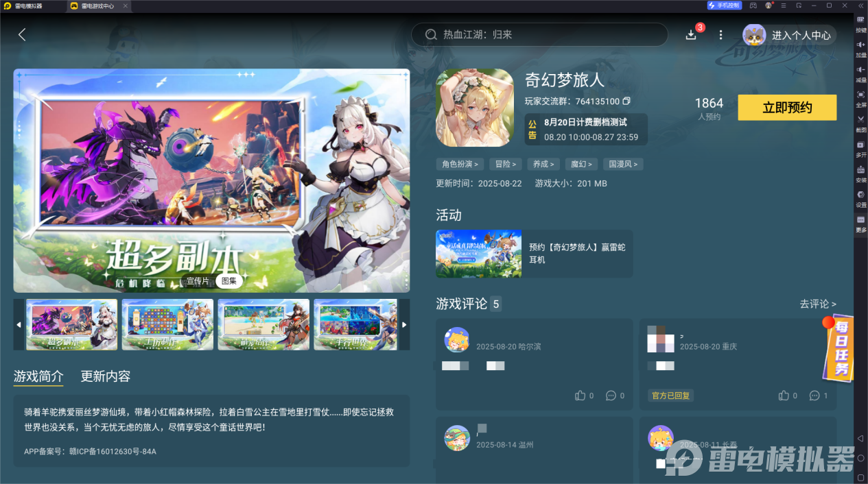
Task: Select the fourth gallery thumbnail at the strip's right end
Action: (355, 324)
